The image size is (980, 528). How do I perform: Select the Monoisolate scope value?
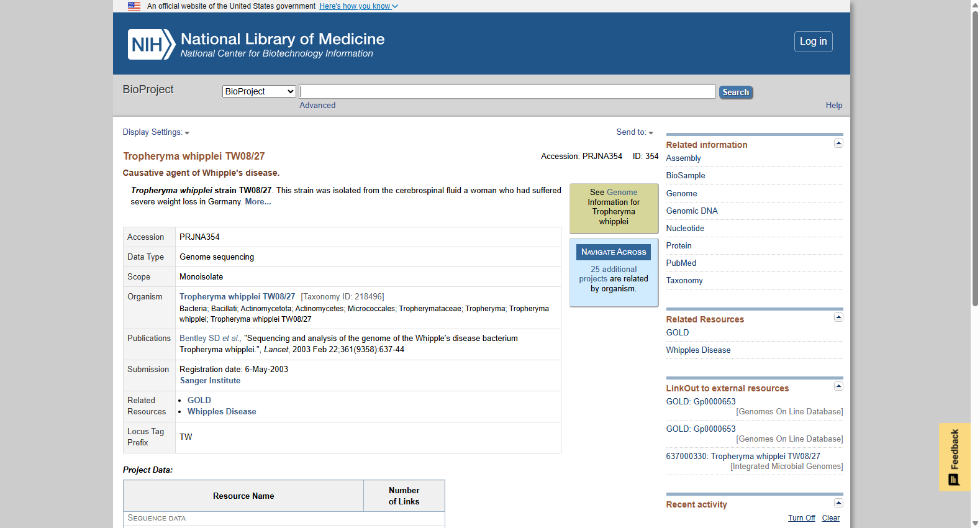click(x=201, y=277)
